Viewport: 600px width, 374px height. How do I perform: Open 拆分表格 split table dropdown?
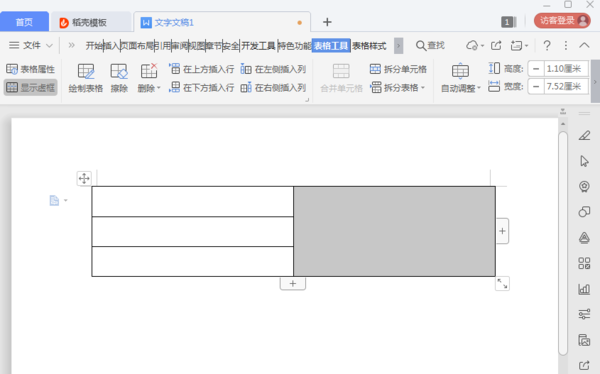point(397,88)
